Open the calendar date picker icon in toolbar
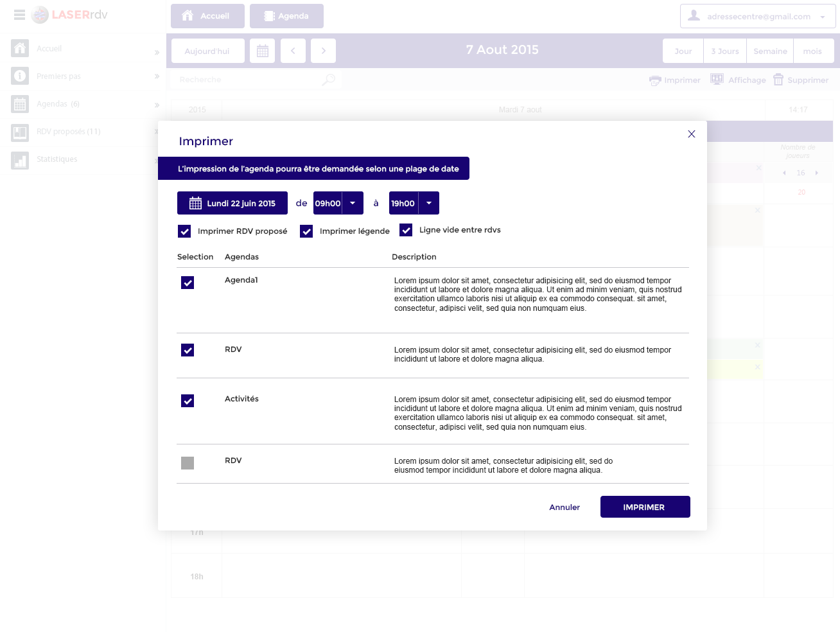 tap(263, 51)
